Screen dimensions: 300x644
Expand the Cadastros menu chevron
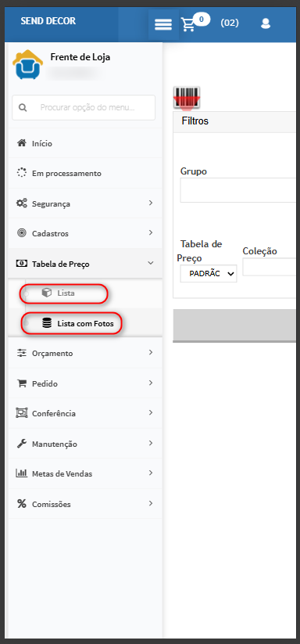(151, 233)
